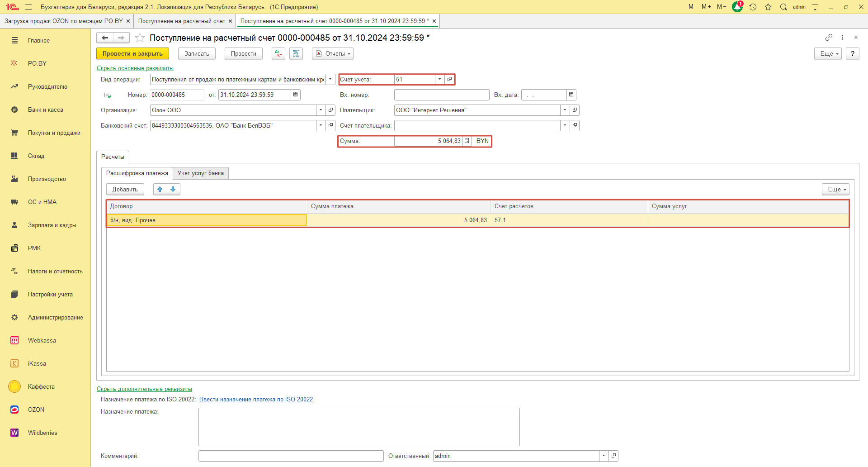Click the Назначение платежа text area
Image resolution: width=868 pixels, height=467 pixels.
(359, 427)
